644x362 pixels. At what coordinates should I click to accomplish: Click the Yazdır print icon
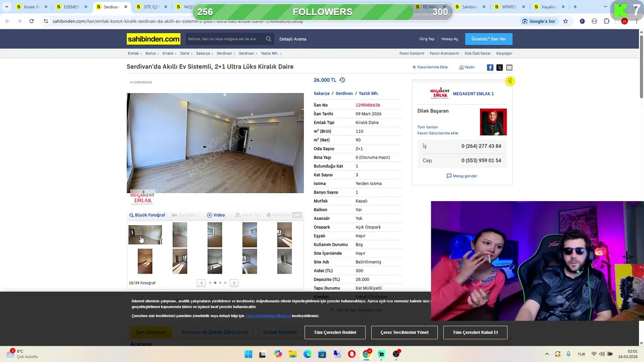coord(467,67)
